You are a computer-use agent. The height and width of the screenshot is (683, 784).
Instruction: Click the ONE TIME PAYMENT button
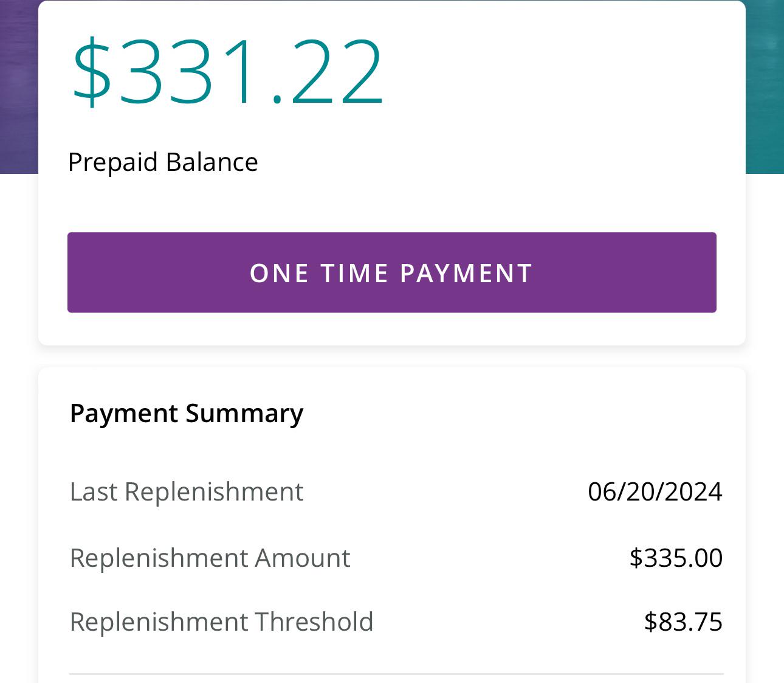point(391,272)
